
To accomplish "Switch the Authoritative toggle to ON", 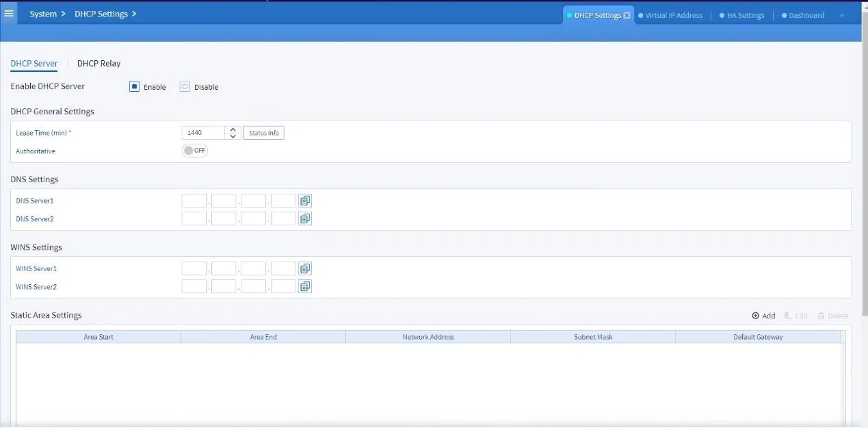I will tap(194, 150).
